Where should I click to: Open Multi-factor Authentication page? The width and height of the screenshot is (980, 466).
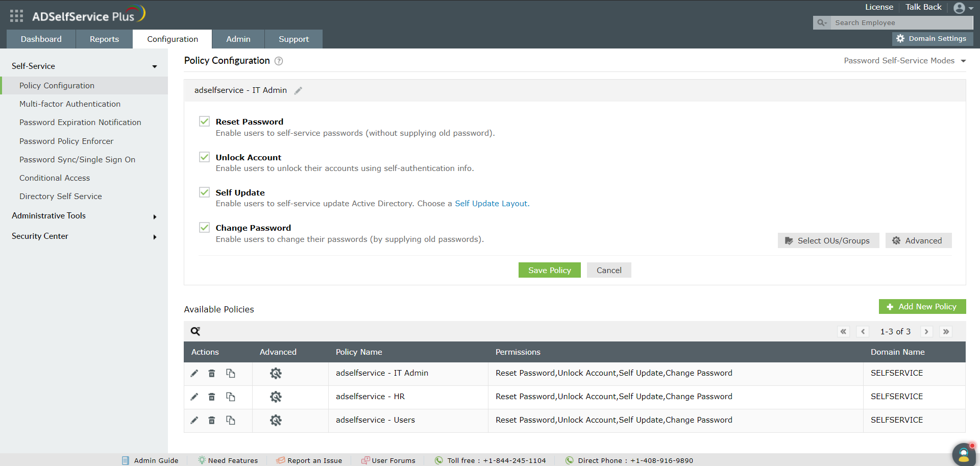click(x=70, y=104)
